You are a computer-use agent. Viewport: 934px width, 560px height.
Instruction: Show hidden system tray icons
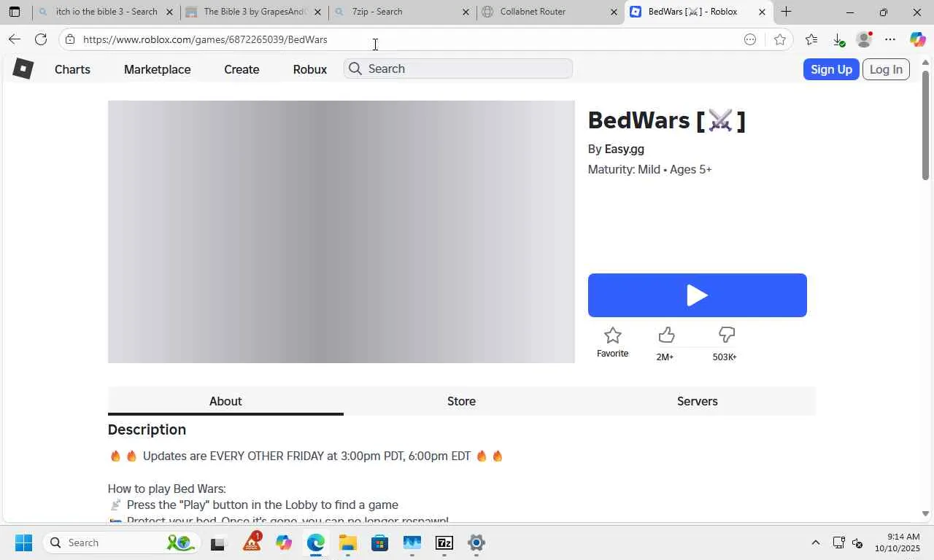[x=816, y=542]
